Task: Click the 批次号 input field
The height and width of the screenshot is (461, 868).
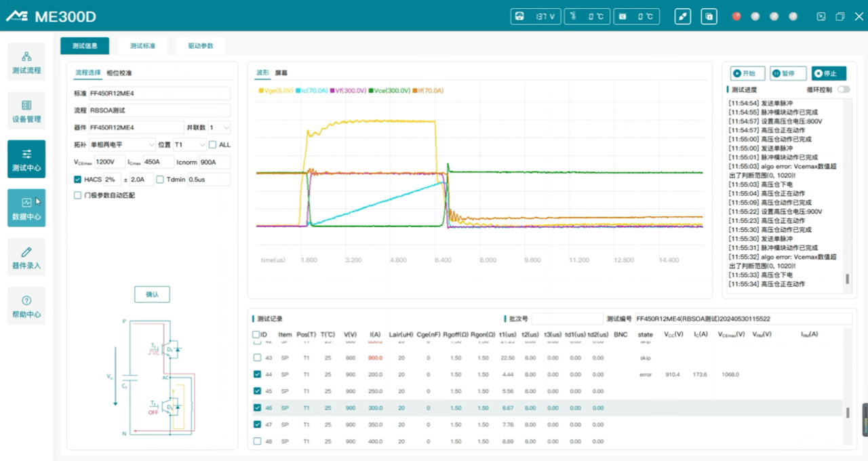Action: 566,319
